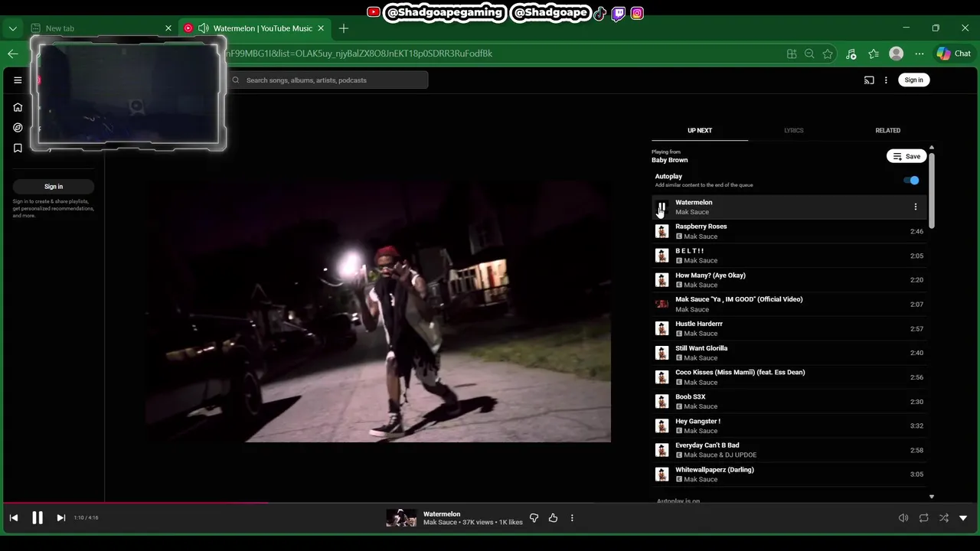Toggle shuffle mode
Viewport: 980px width, 551px height.
click(x=943, y=518)
